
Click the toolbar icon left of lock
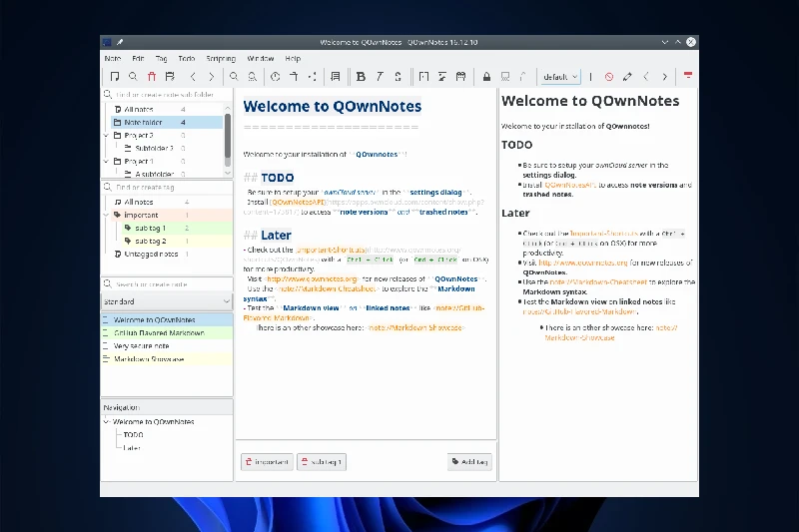[x=460, y=77]
